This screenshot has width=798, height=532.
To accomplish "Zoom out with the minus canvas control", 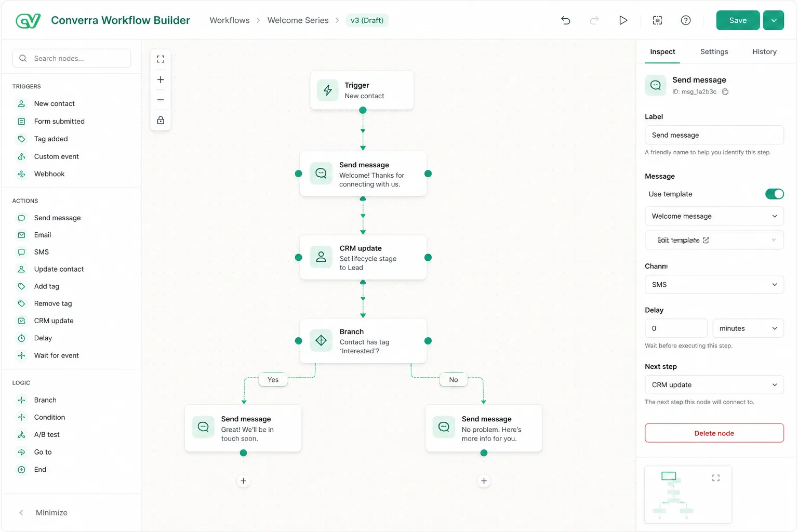I will (x=161, y=100).
